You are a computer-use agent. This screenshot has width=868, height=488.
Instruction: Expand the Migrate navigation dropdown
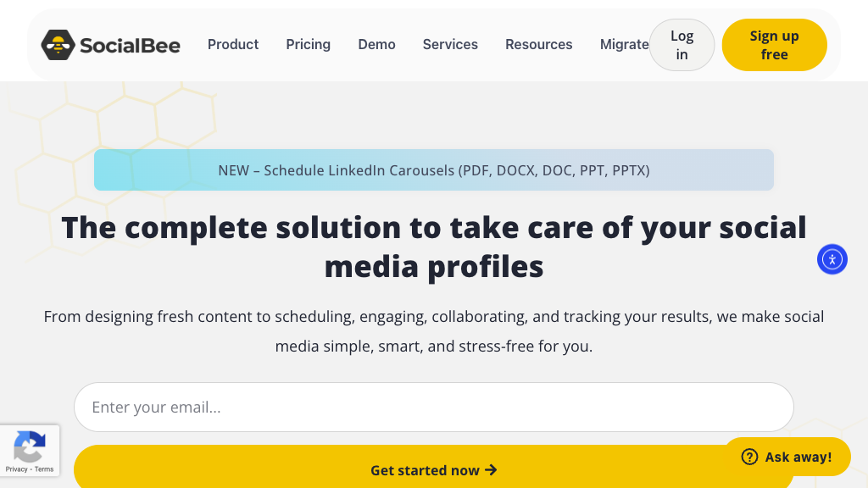tap(625, 44)
